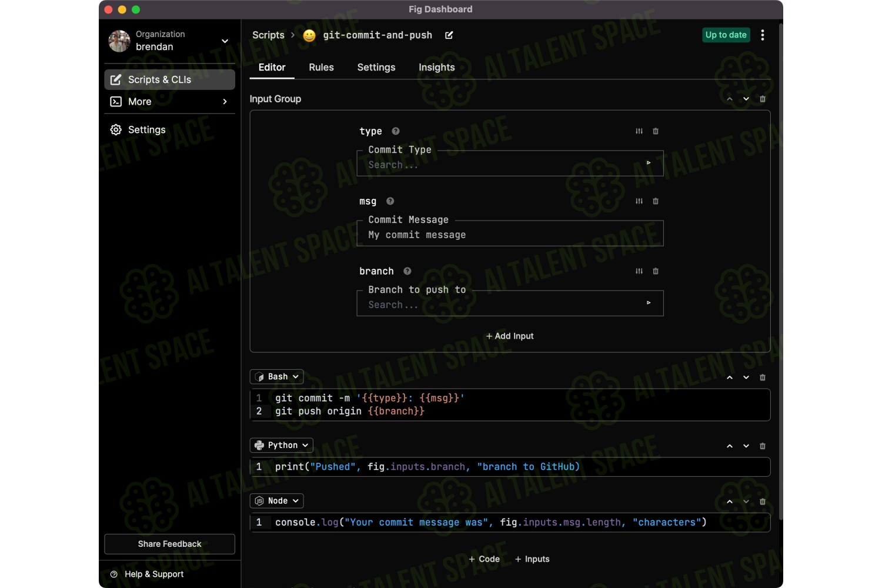Click help icon next to branch
Image resolution: width=882 pixels, height=588 pixels.
pos(407,271)
